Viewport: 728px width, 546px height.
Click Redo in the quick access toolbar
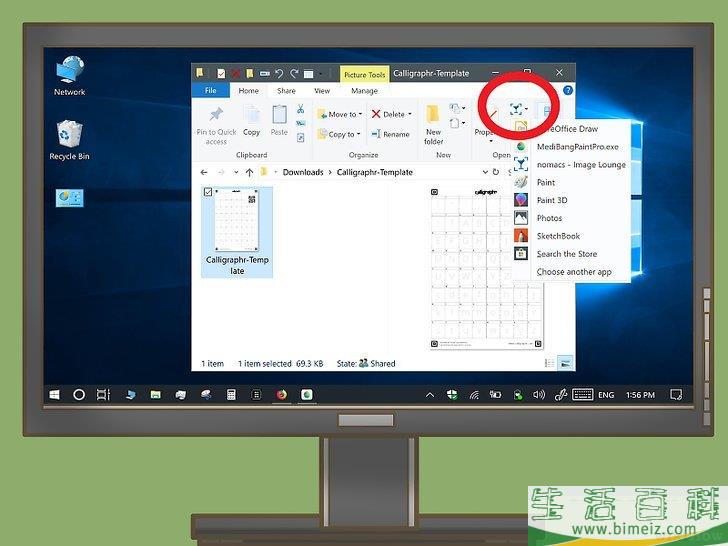(x=294, y=73)
